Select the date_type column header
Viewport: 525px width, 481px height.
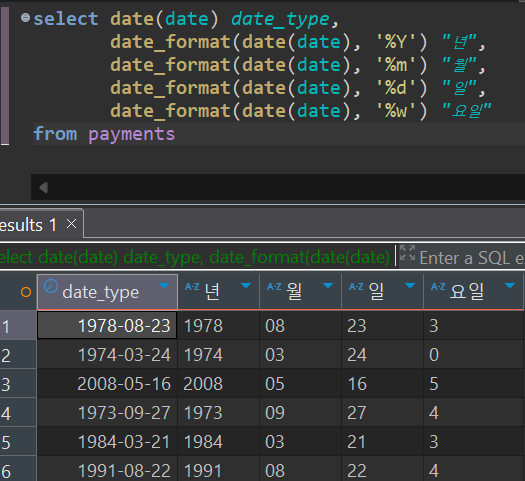pos(107,292)
